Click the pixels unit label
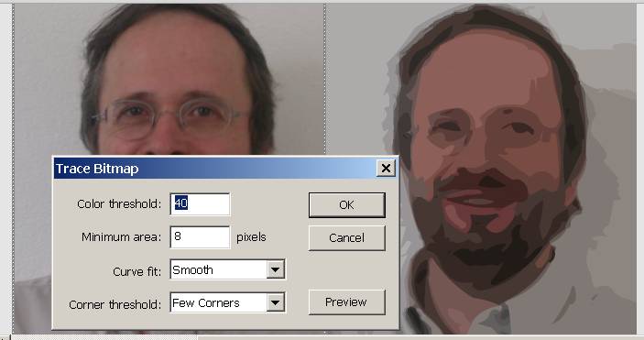644x340 pixels. [251, 237]
